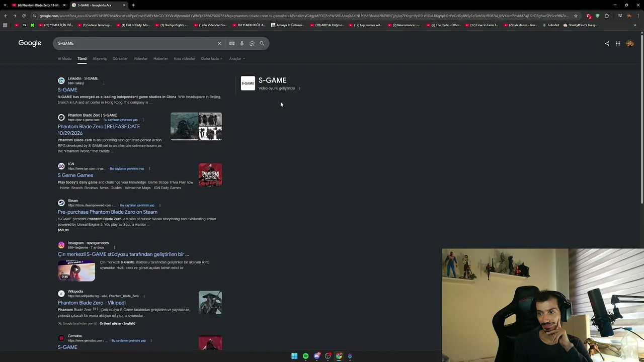This screenshot has height=362, width=644.
Task: Go back with the browser back arrow
Action: pyautogui.click(x=6, y=16)
